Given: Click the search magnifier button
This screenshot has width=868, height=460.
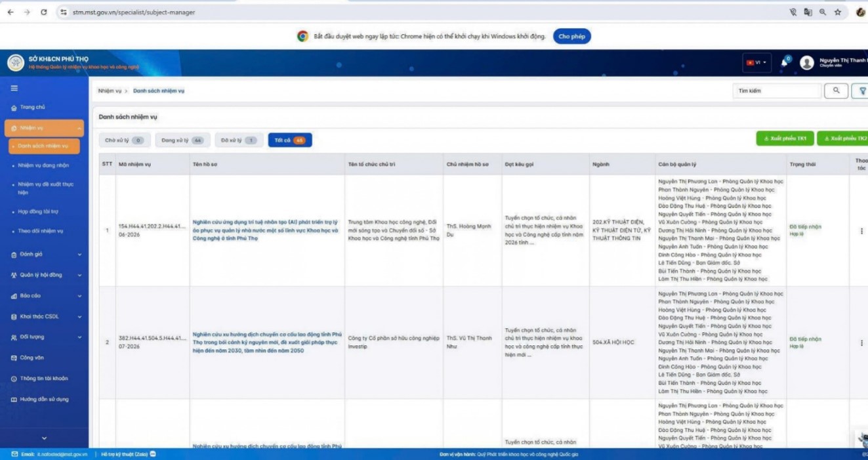Looking at the screenshot, I should pos(836,91).
